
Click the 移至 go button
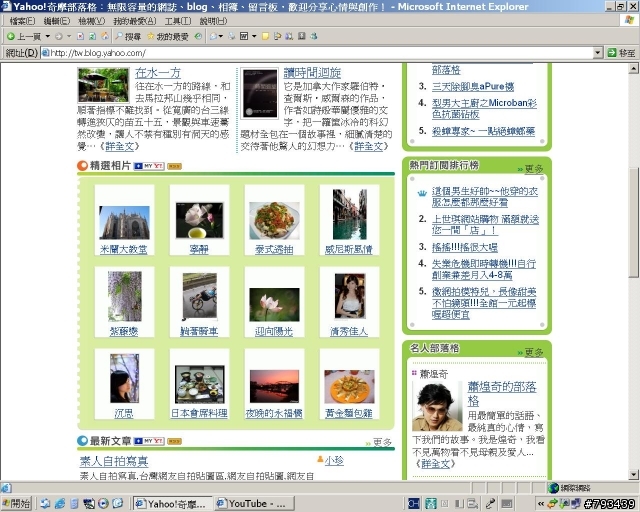[621, 53]
